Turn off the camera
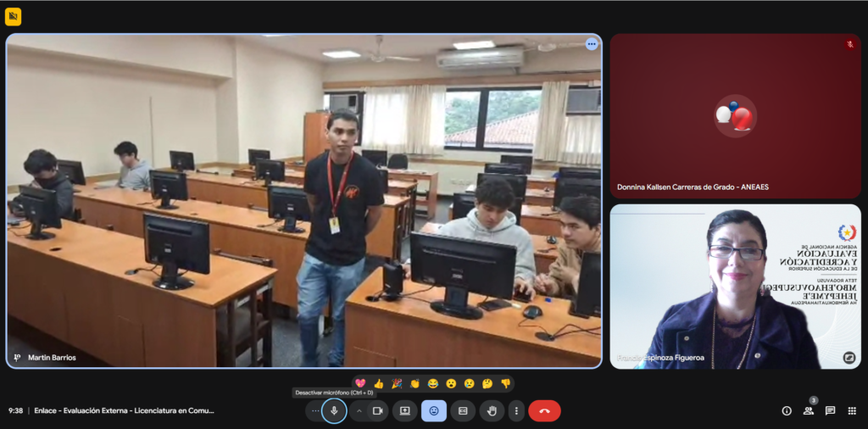This screenshot has height=429, width=868. tap(378, 411)
